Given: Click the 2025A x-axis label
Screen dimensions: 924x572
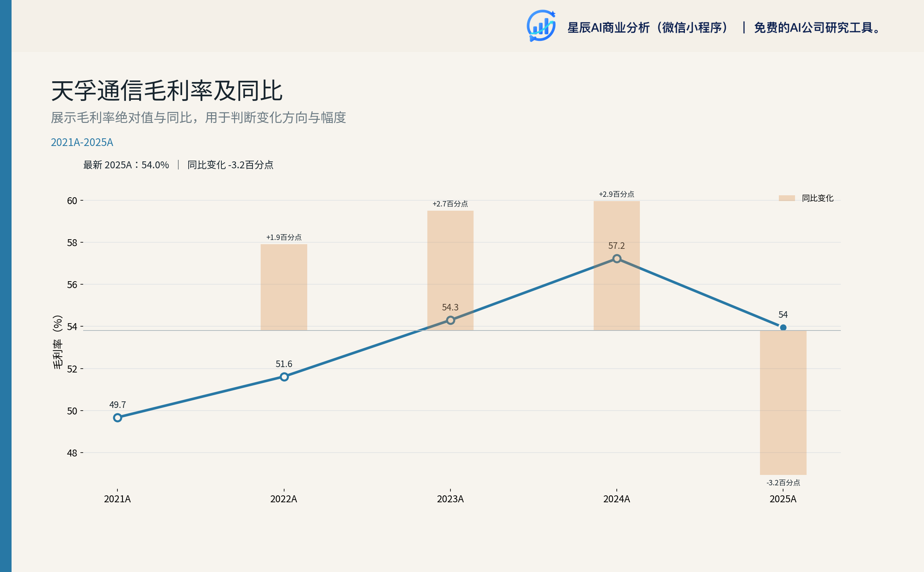Looking at the screenshot, I should [x=783, y=499].
